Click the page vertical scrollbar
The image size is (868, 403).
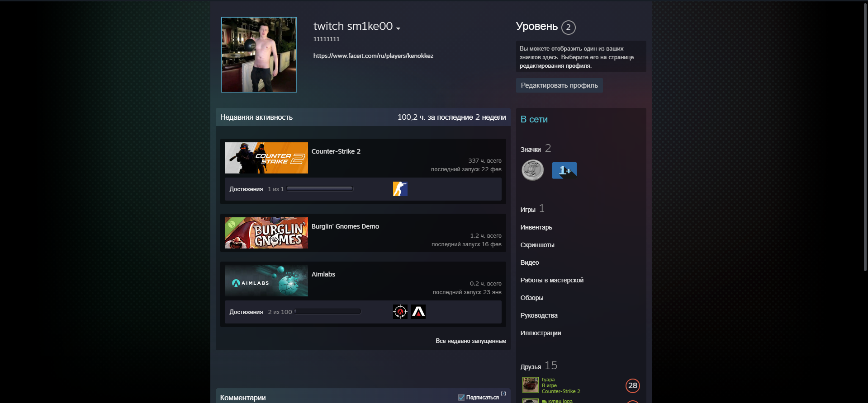tap(864, 136)
